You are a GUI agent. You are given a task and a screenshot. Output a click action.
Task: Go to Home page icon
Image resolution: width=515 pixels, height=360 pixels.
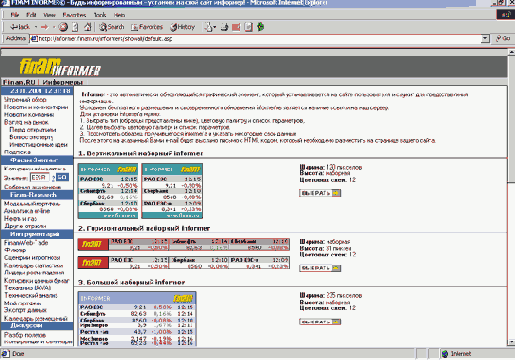(x=88, y=27)
